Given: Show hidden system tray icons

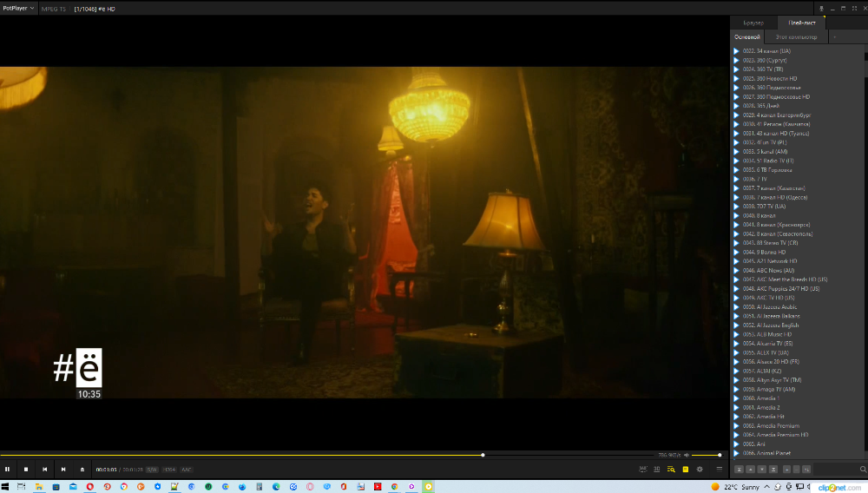Looking at the screenshot, I should click(x=766, y=487).
